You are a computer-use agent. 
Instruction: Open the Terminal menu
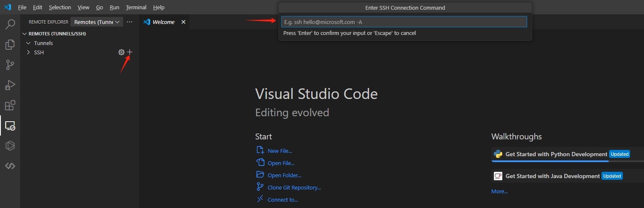(x=136, y=7)
